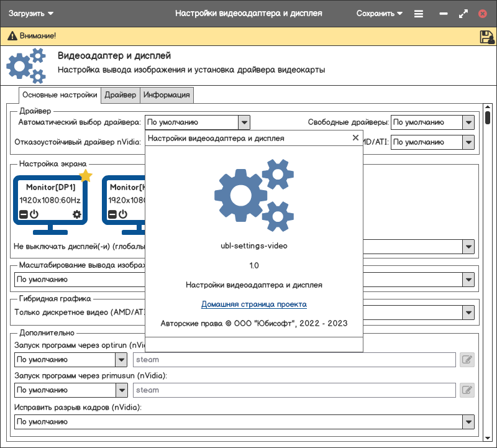Open the optirun launch mode dropdown
Screen dimensions: 497x448
121,359
